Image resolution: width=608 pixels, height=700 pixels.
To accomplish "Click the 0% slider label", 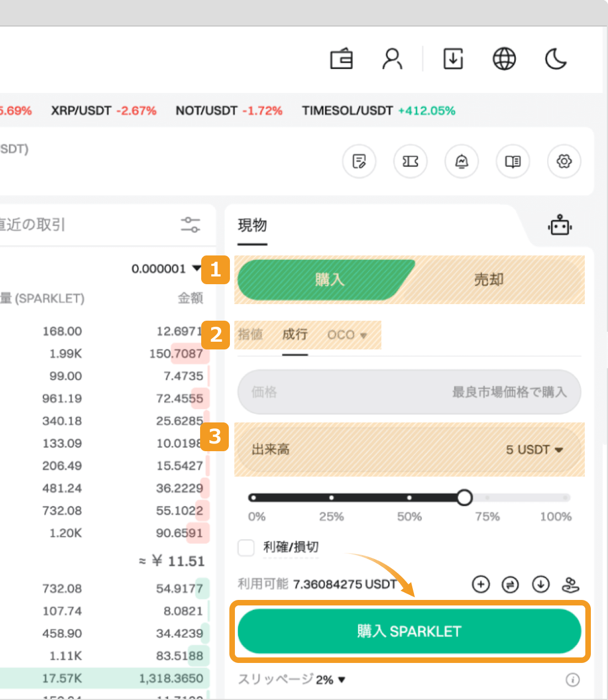I will [256, 516].
